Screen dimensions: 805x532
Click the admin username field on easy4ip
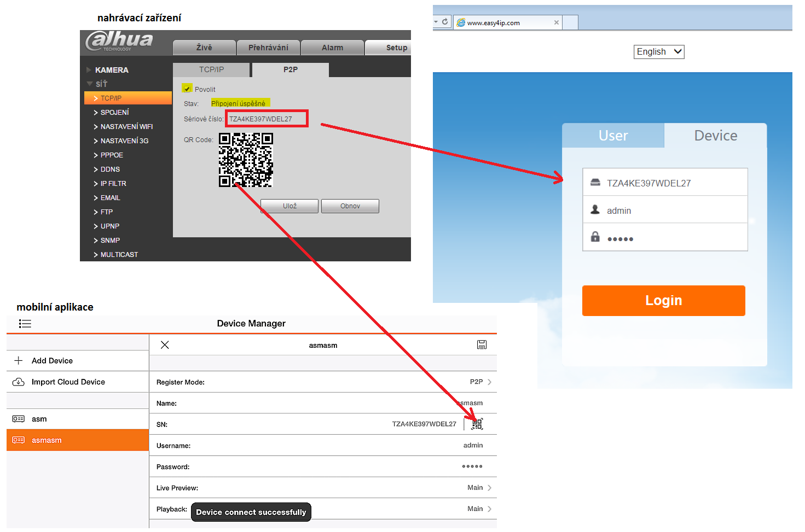665,210
